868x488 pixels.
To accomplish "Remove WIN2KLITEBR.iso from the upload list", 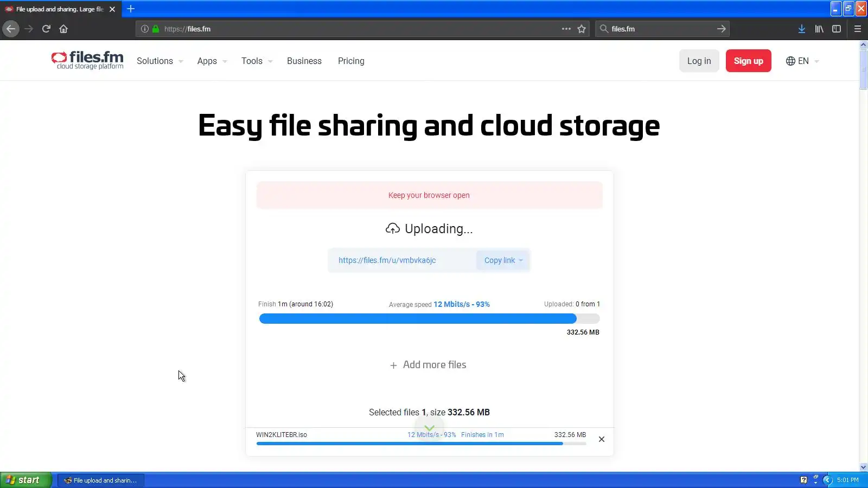I will (x=602, y=439).
